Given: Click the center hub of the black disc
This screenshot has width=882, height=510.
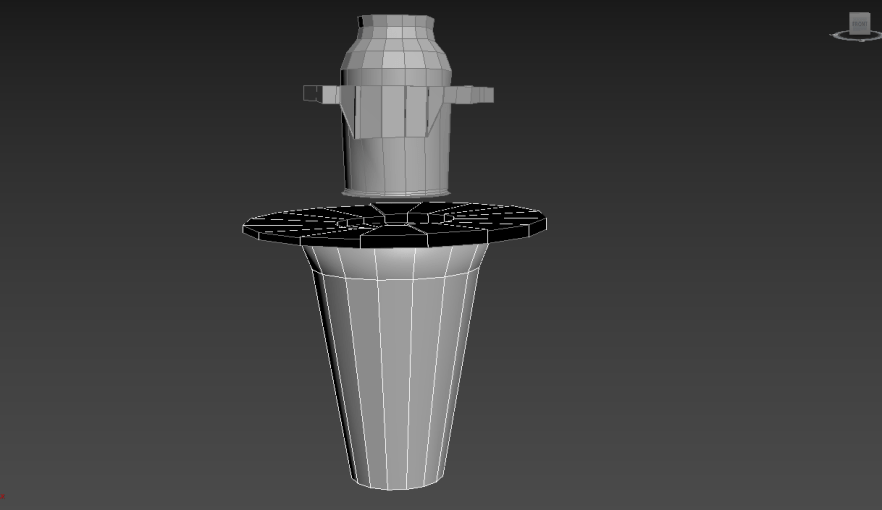Looking at the screenshot, I should click(397, 218).
